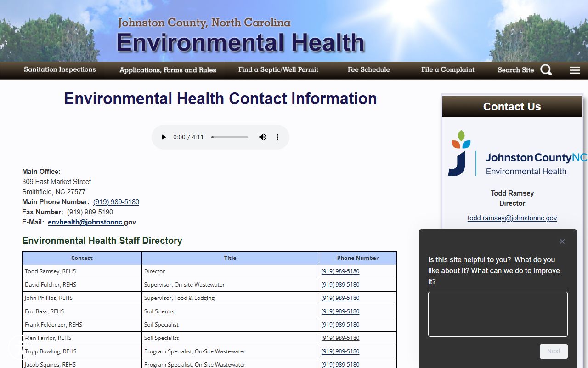588x368 pixels.
Task: Select 'John Phillips, REHS' table cell
Action: coord(82,298)
